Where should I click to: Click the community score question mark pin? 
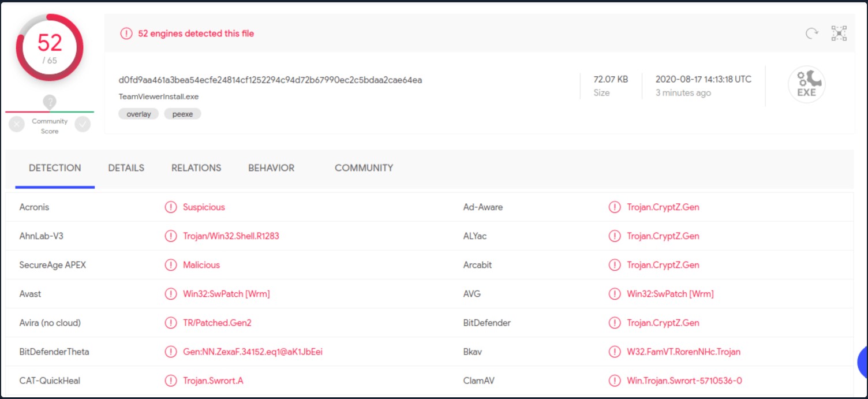50,102
